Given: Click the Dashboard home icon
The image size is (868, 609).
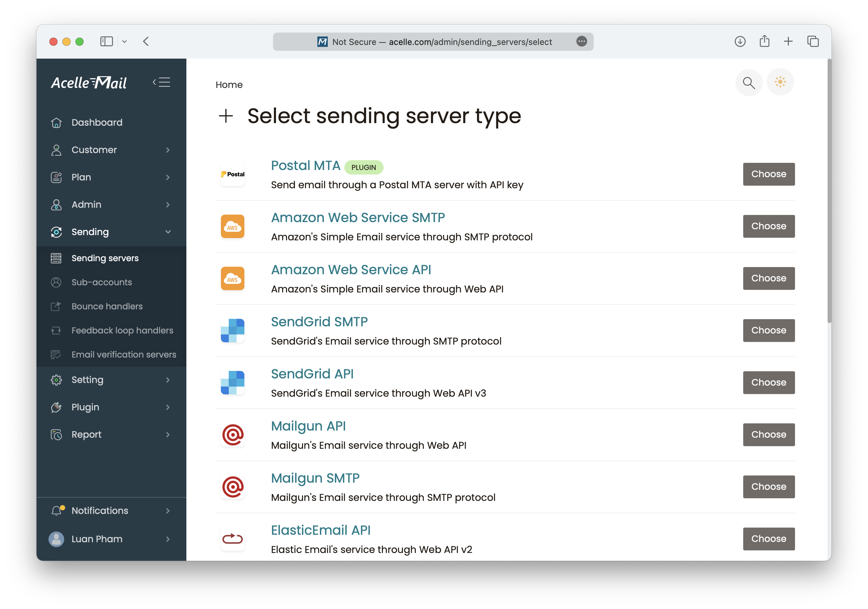Looking at the screenshot, I should [56, 122].
